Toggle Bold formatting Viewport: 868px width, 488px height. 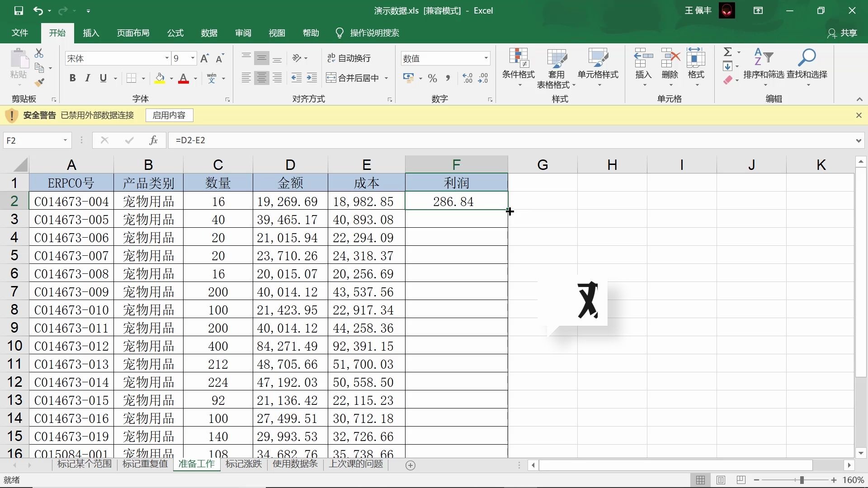point(72,78)
